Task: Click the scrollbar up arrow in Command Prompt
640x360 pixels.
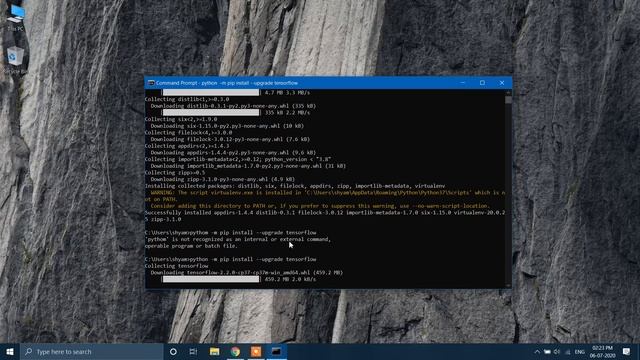Action: [508, 93]
